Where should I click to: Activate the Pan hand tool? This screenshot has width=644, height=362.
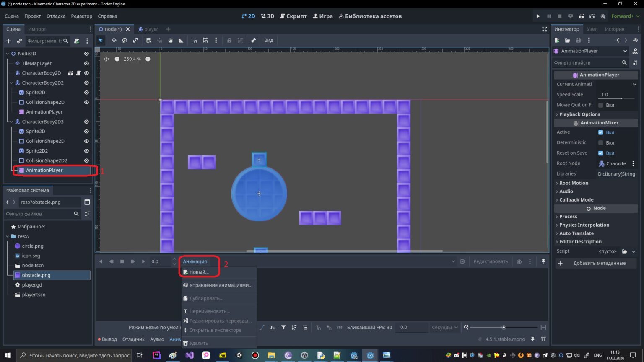point(170,40)
